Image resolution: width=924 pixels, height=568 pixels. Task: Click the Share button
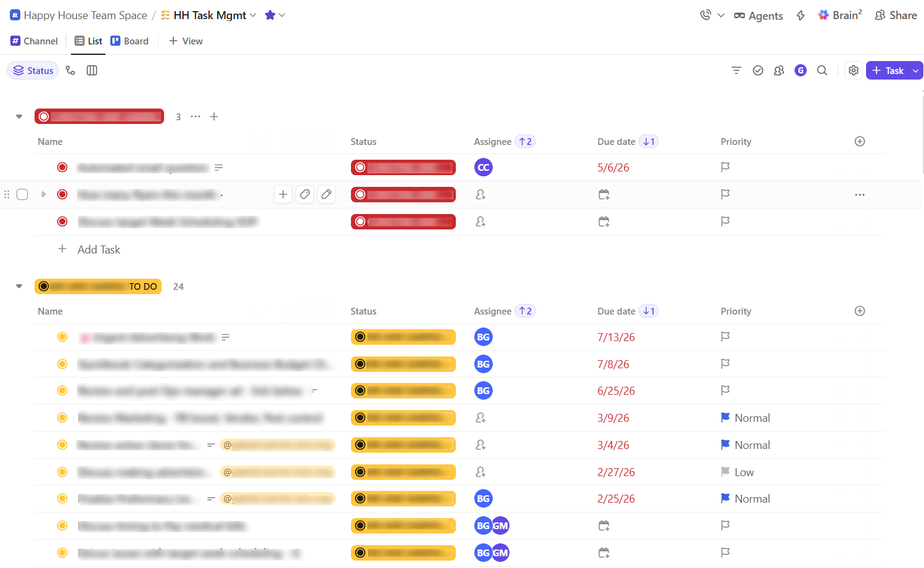point(896,15)
